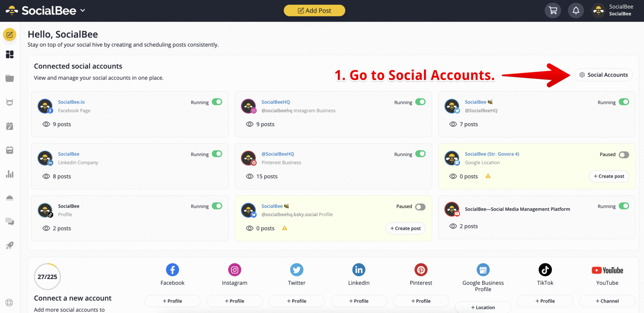Click the Facebook logo icon
The width and height of the screenshot is (644, 313).
[x=172, y=270]
